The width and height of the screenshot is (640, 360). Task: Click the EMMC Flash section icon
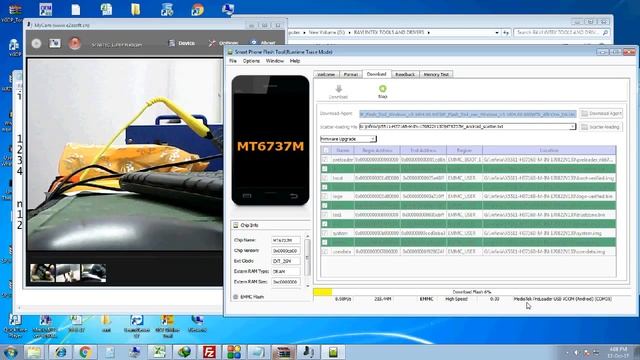tap(236, 297)
